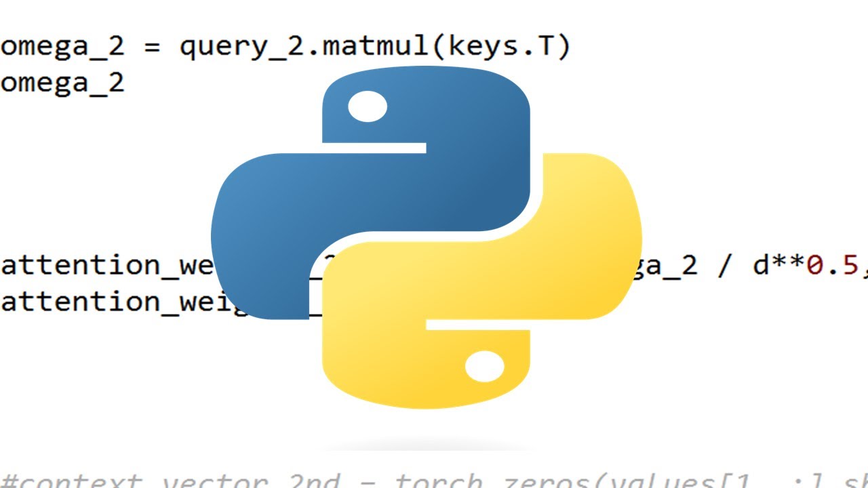
Task: Click the code line 'omega_2 = query_2.matmul(keys.T)'
Action: 286,47
